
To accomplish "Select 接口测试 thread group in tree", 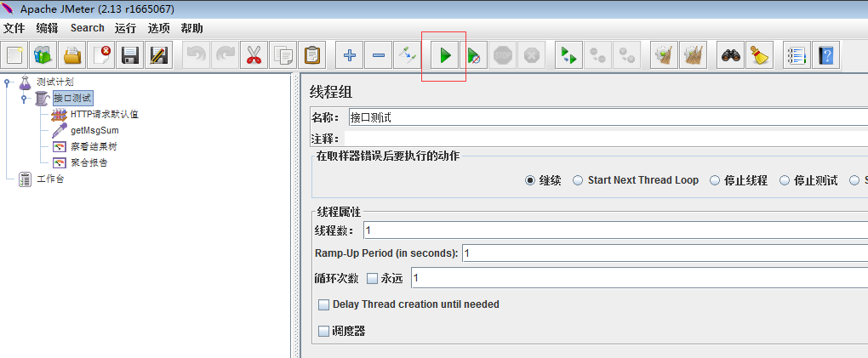I will tap(72, 99).
